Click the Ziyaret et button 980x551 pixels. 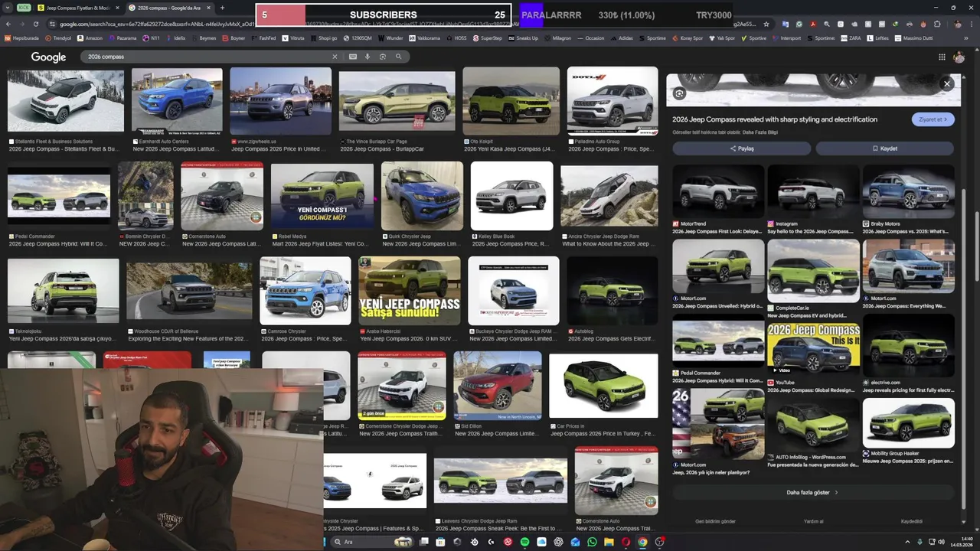pos(933,119)
